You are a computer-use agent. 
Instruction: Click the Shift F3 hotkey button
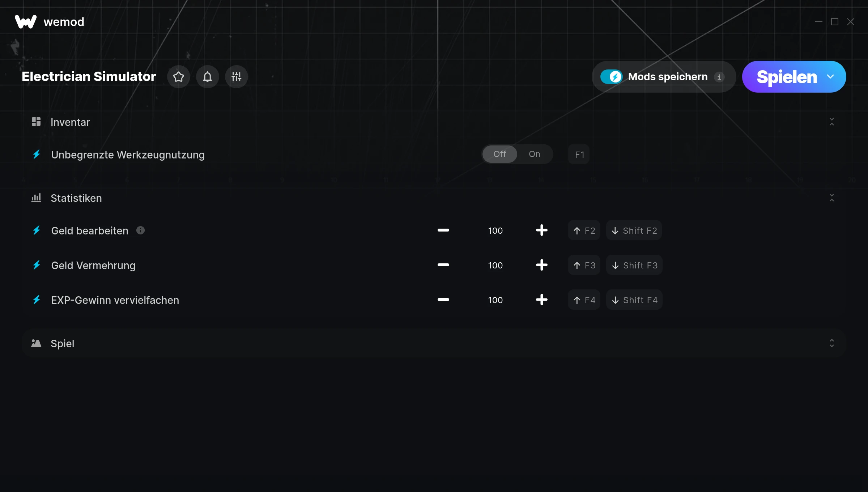[634, 265]
